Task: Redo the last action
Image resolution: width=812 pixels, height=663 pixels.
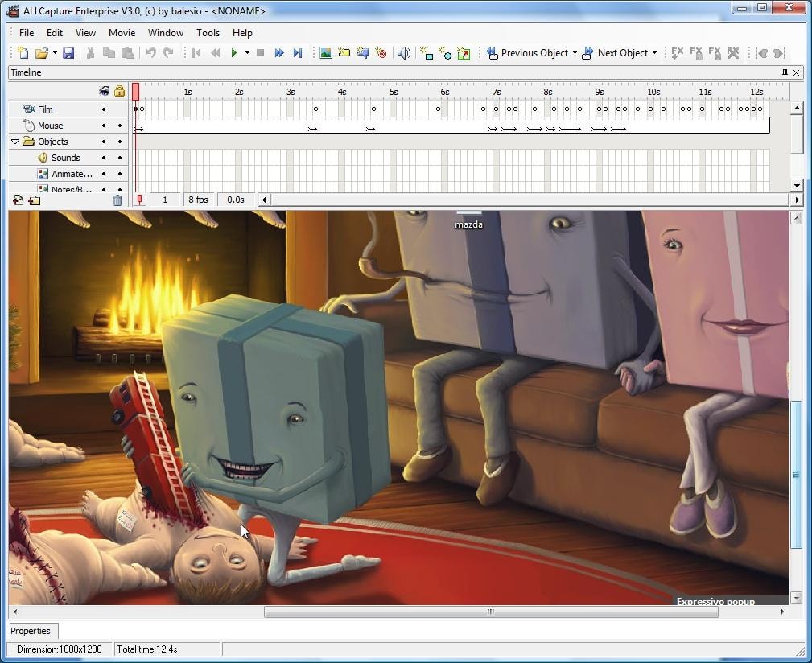Action: tap(168, 53)
